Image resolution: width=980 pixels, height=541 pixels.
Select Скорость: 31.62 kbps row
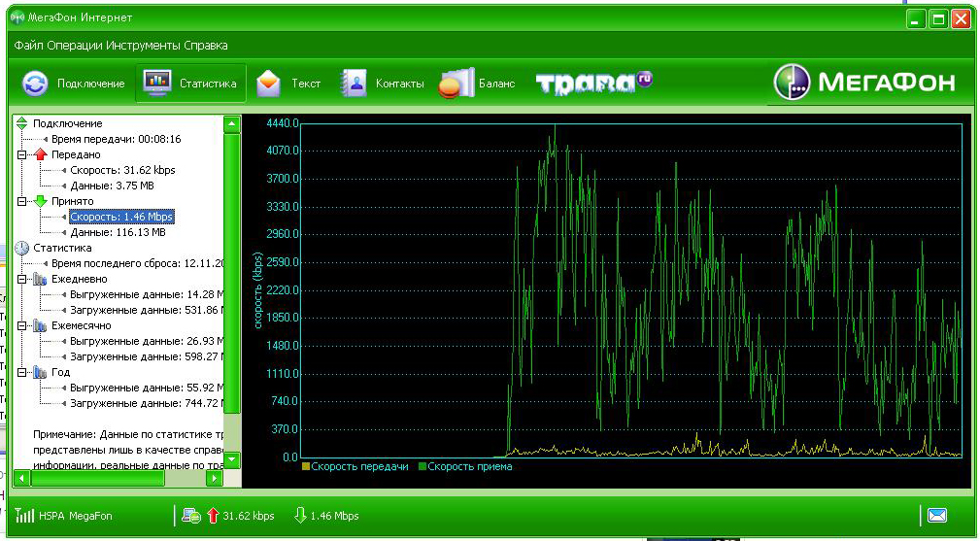point(122,170)
